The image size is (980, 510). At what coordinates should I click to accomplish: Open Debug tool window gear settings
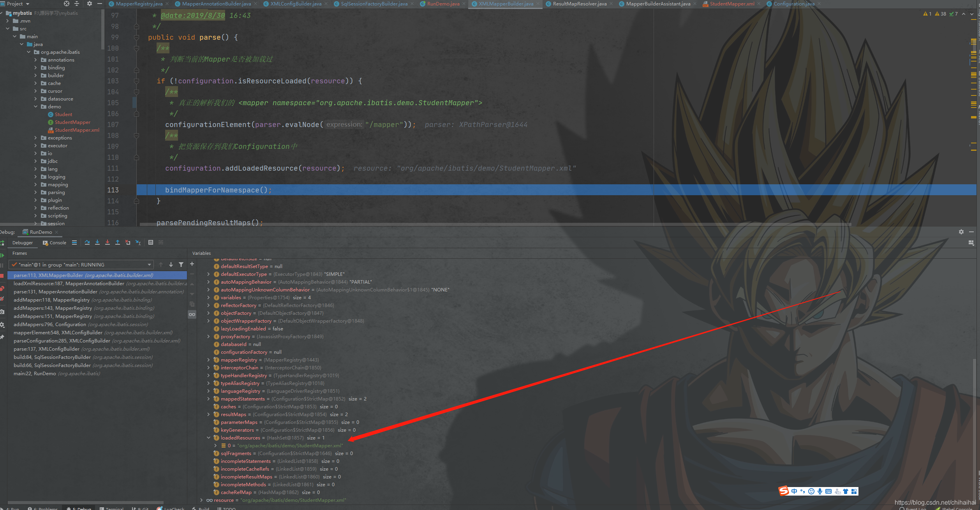click(961, 232)
